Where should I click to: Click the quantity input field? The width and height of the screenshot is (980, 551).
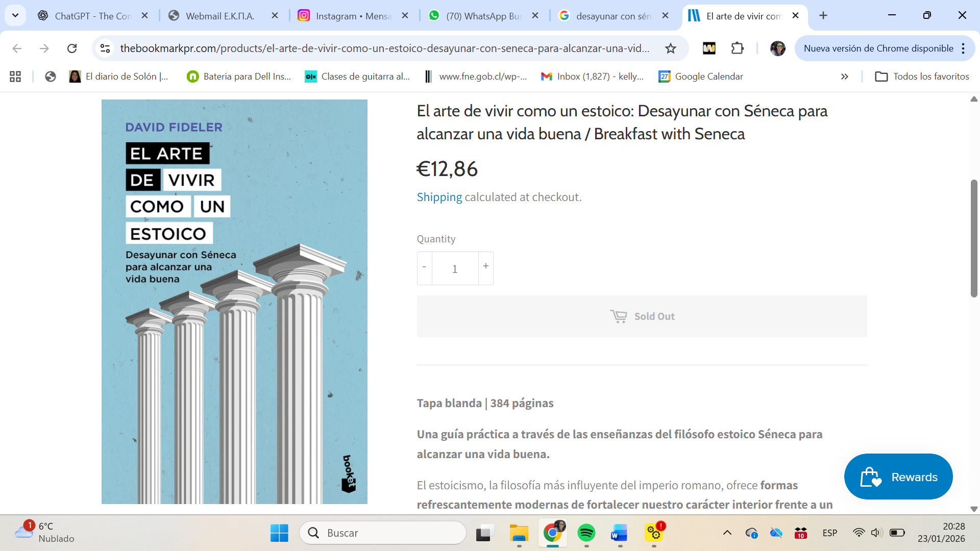(455, 269)
